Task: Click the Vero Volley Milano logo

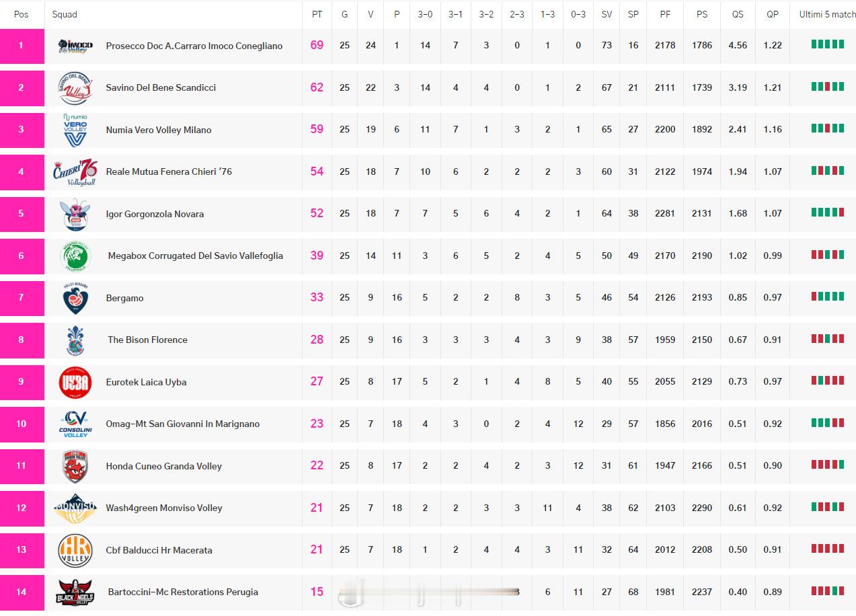Action: (75, 130)
